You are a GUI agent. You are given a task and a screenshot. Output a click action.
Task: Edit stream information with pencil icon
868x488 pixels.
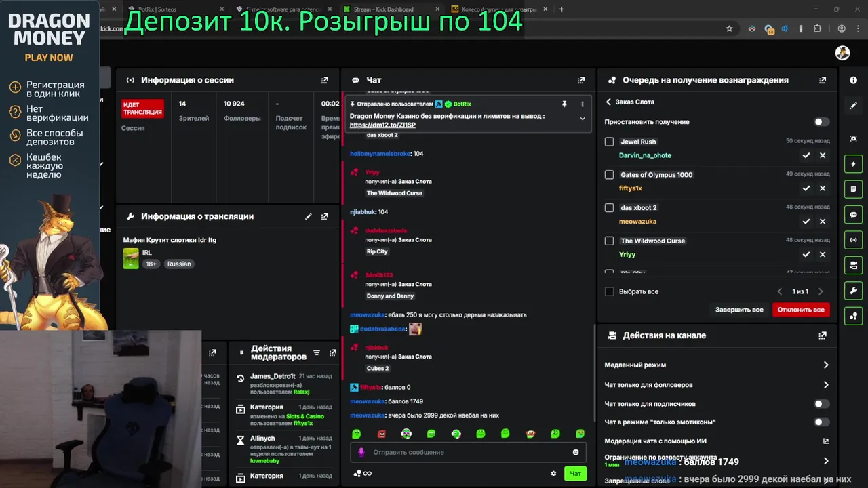309,216
